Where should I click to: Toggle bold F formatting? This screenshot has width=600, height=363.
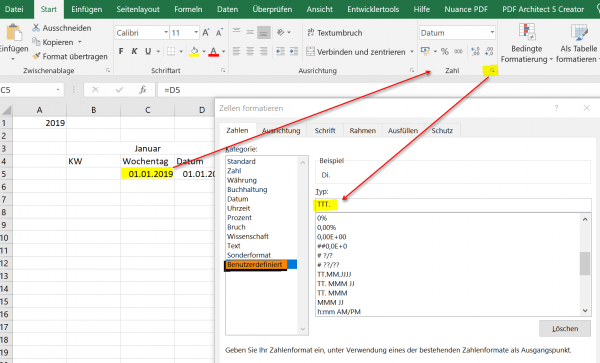(121, 51)
